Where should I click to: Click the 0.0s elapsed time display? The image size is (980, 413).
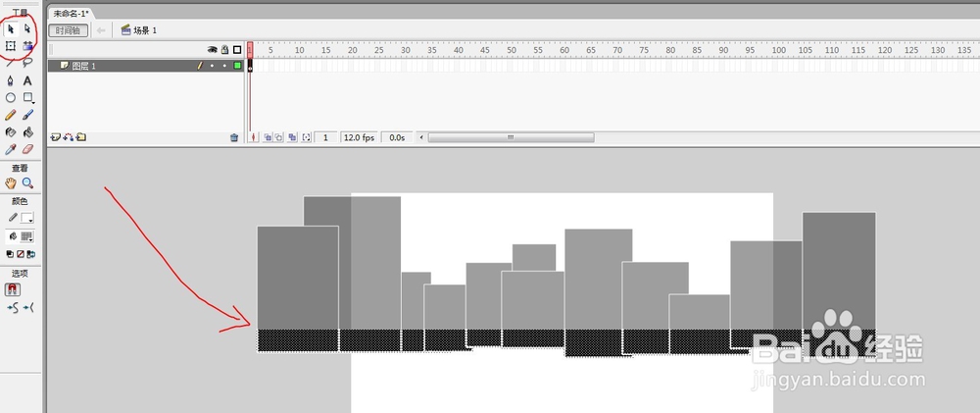(x=397, y=137)
